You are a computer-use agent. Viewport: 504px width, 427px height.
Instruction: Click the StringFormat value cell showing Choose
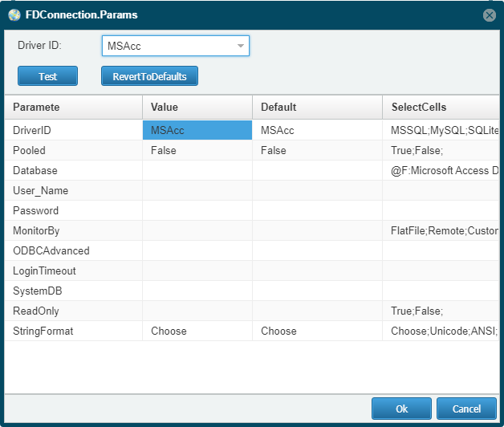197,331
